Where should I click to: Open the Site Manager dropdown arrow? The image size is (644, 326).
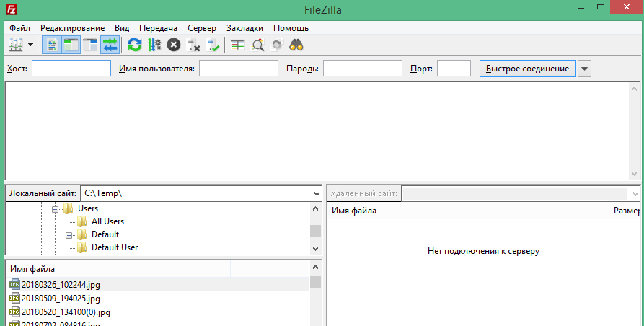click(x=30, y=45)
